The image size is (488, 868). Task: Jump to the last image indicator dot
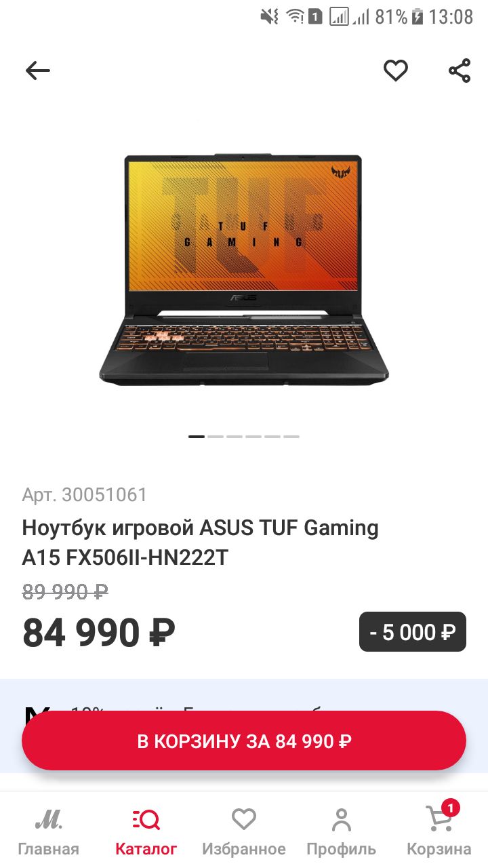(x=291, y=437)
